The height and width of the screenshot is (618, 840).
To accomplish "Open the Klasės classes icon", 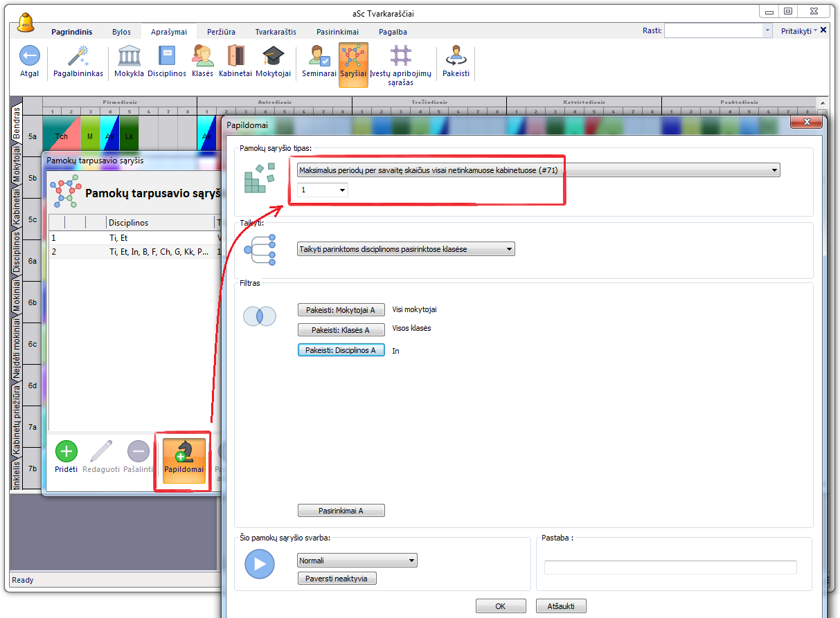I will pos(202,57).
